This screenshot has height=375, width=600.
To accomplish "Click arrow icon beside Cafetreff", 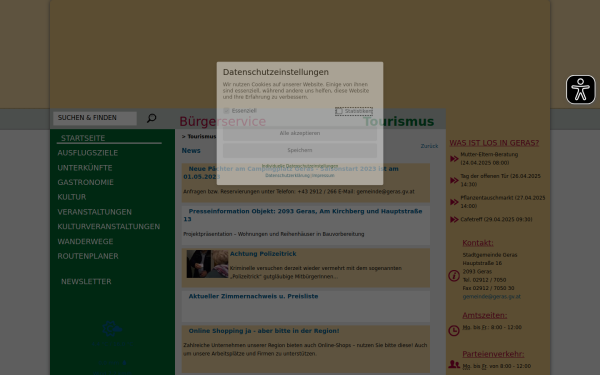I will (454, 219).
